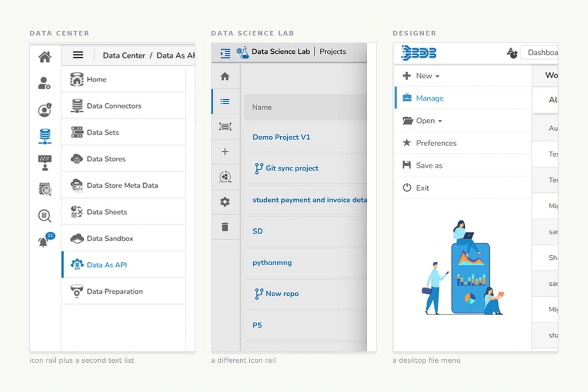The image size is (588, 392).
Task: Open the user settings icon in Data Center rail
Action: point(44,83)
